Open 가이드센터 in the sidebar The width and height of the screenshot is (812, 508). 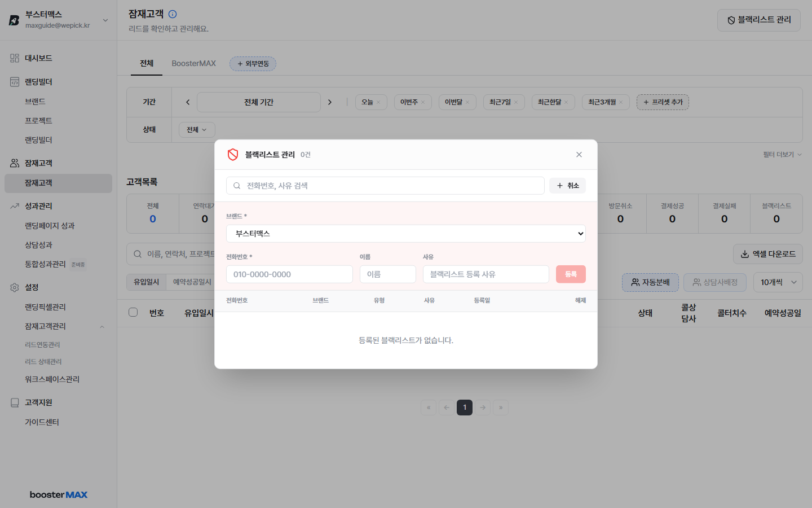point(42,422)
